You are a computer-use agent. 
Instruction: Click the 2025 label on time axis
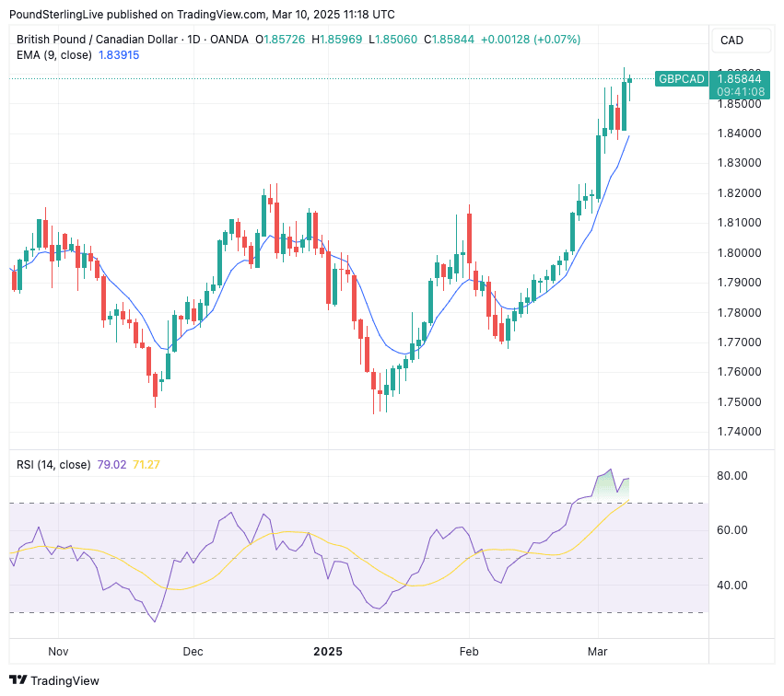328,652
